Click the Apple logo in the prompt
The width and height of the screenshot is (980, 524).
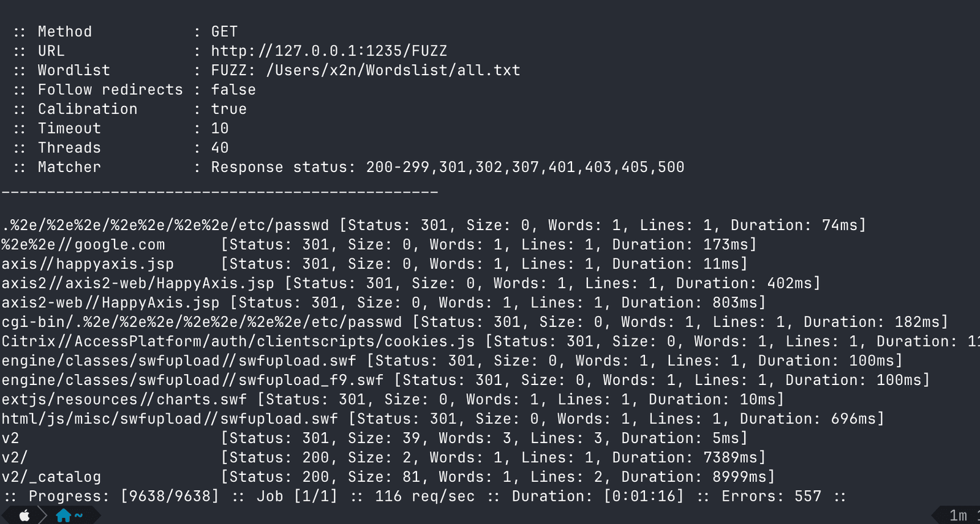(x=24, y=515)
